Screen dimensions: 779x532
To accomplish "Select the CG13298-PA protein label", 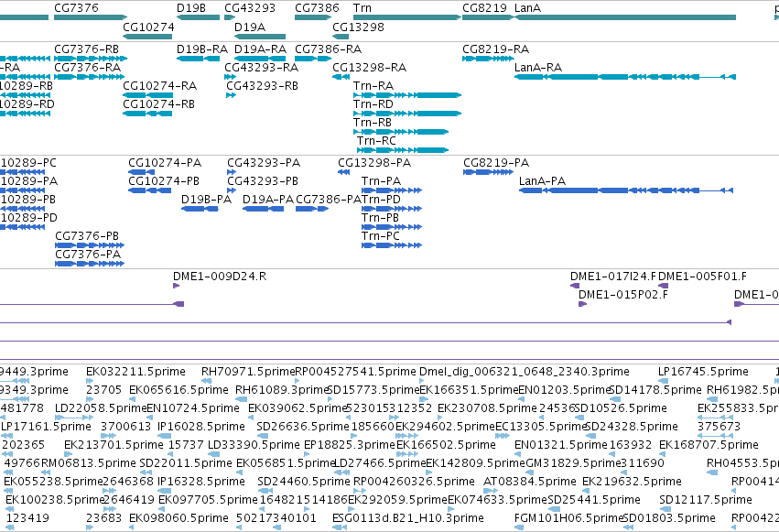I will click(374, 162).
